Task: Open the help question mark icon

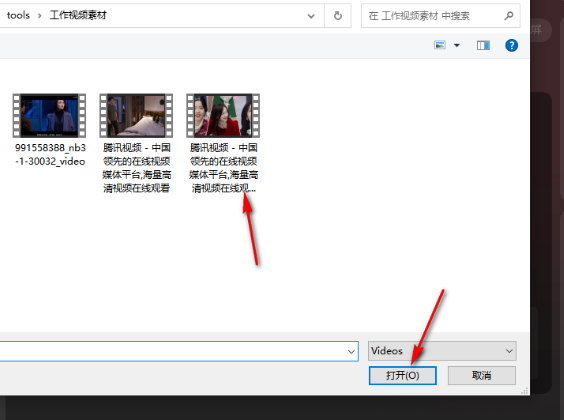Action: (x=511, y=45)
